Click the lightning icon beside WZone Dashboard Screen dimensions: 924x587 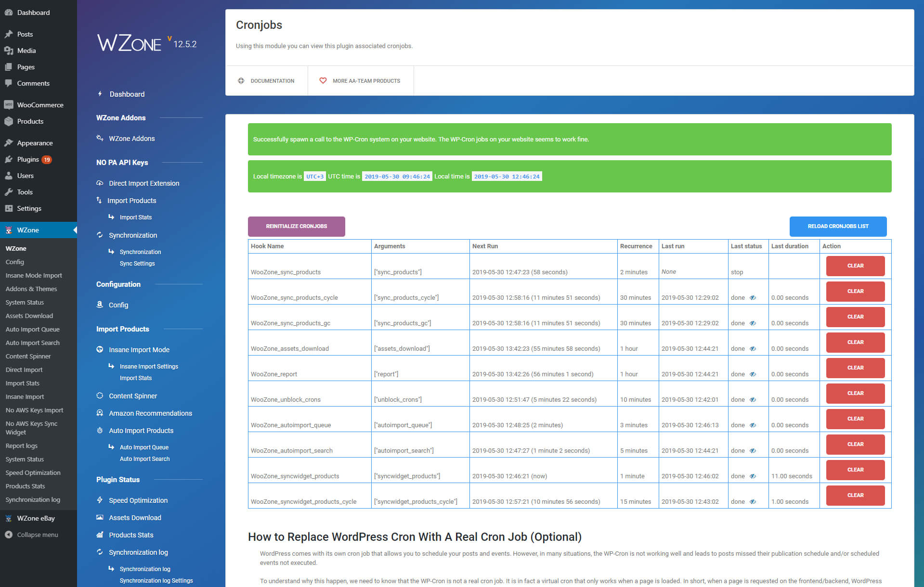(x=100, y=94)
